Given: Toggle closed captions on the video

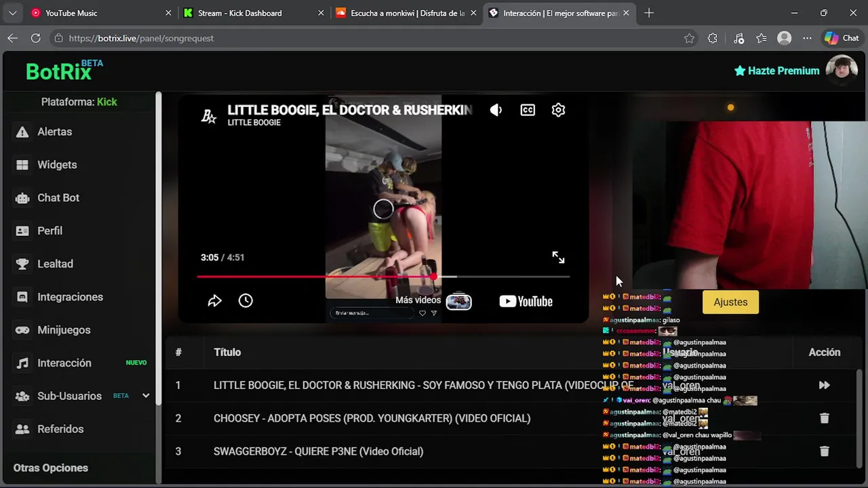Looking at the screenshot, I should (528, 110).
